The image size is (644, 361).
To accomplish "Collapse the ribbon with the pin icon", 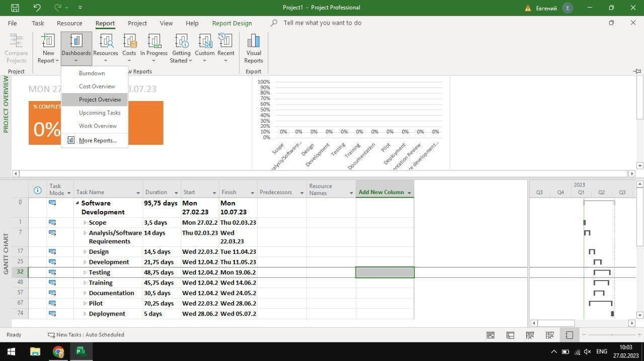I will click(x=637, y=71).
